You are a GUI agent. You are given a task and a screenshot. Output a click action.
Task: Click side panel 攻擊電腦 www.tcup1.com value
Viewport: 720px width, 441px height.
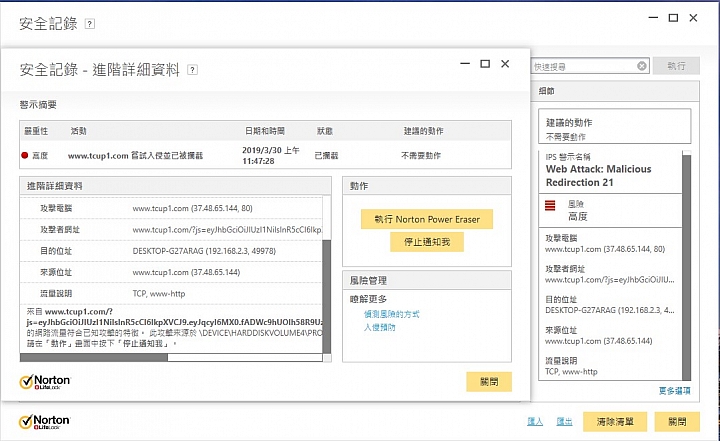coord(605,249)
